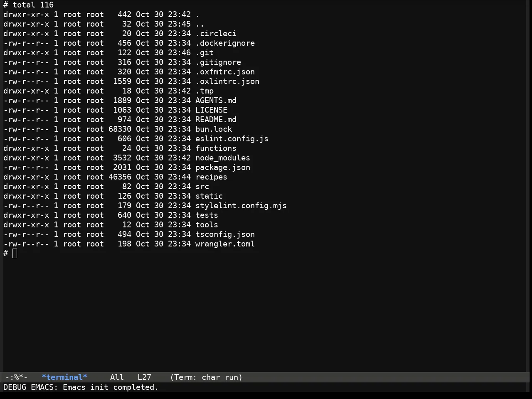Click the .oxlintrc.json file name
The width and height of the screenshot is (532, 399).
(227, 81)
